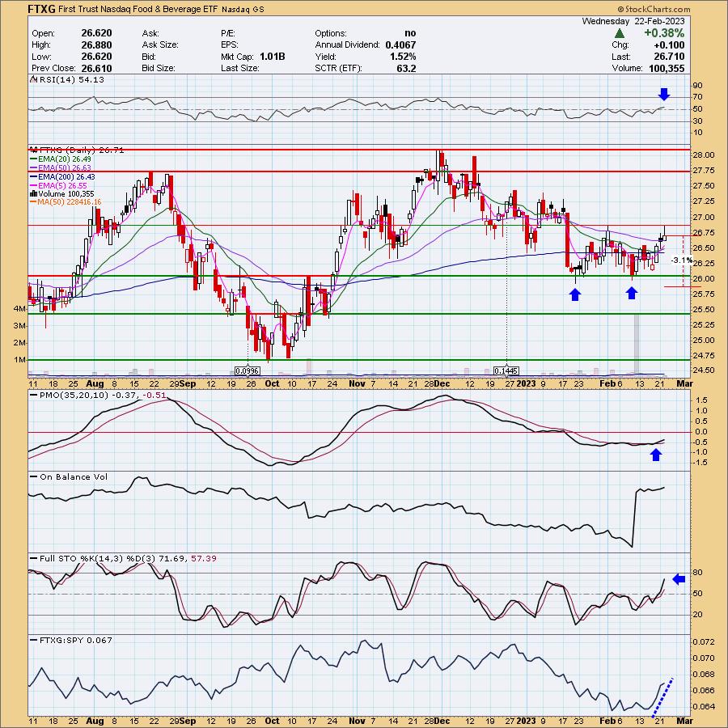Click the SCTR (ETF) value 63.2

click(x=406, y=68)
